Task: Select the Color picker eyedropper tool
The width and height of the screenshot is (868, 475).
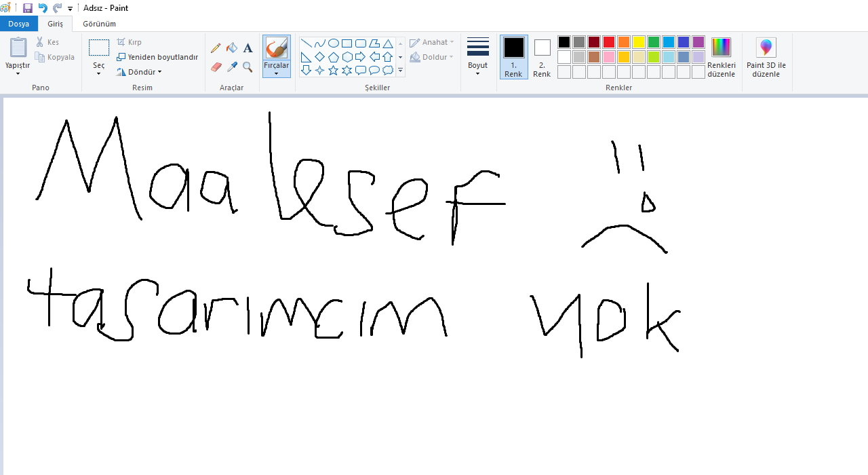Action: (232, 66)
